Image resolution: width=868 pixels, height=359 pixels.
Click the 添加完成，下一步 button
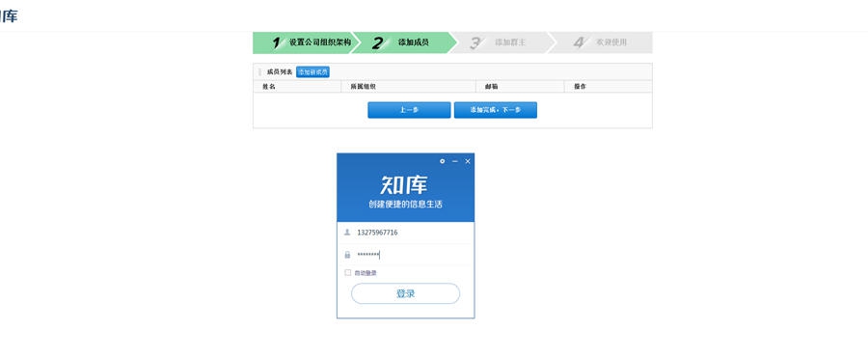click(x=496, y=110)
